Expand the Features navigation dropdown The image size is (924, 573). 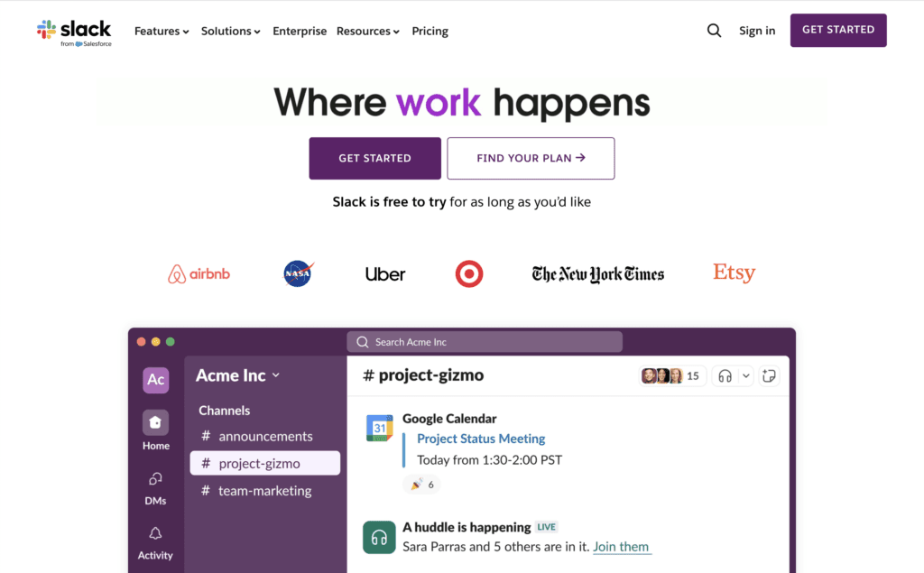[x=162, y=31]
